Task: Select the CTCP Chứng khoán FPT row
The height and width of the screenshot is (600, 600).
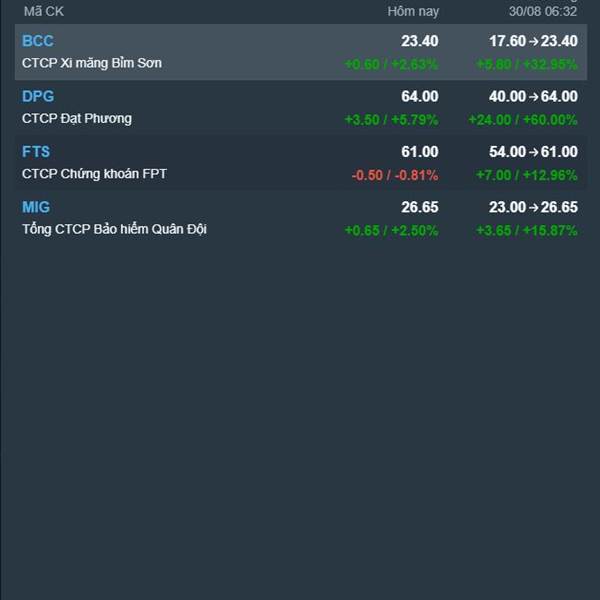Action: click(x=301, y=163)
